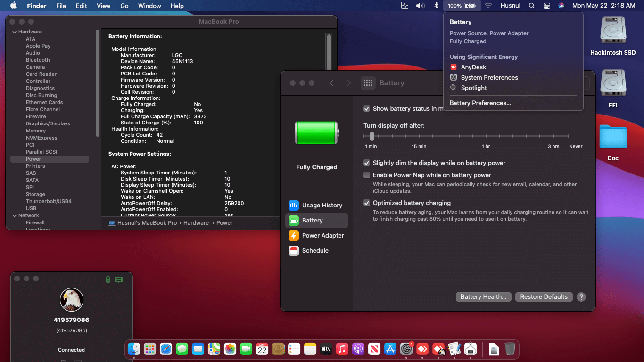
Task: Launch Safari from the Dock
Action: [x=166, y=349]
